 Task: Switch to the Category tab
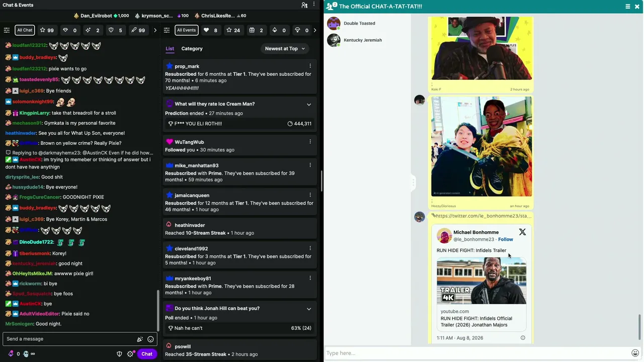pyautogui.click(x=192, y=49)
